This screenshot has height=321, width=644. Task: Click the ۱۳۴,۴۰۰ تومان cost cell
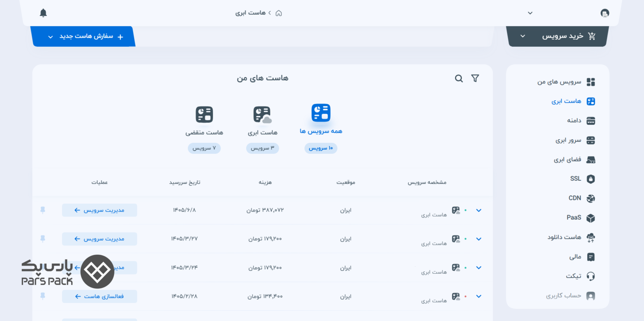(265, 296)
